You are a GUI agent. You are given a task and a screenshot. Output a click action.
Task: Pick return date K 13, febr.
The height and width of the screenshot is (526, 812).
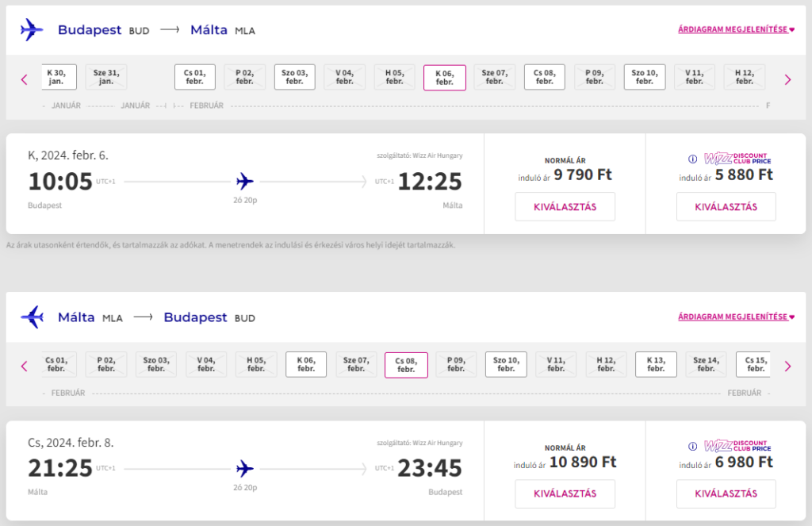tap(656, 364)
